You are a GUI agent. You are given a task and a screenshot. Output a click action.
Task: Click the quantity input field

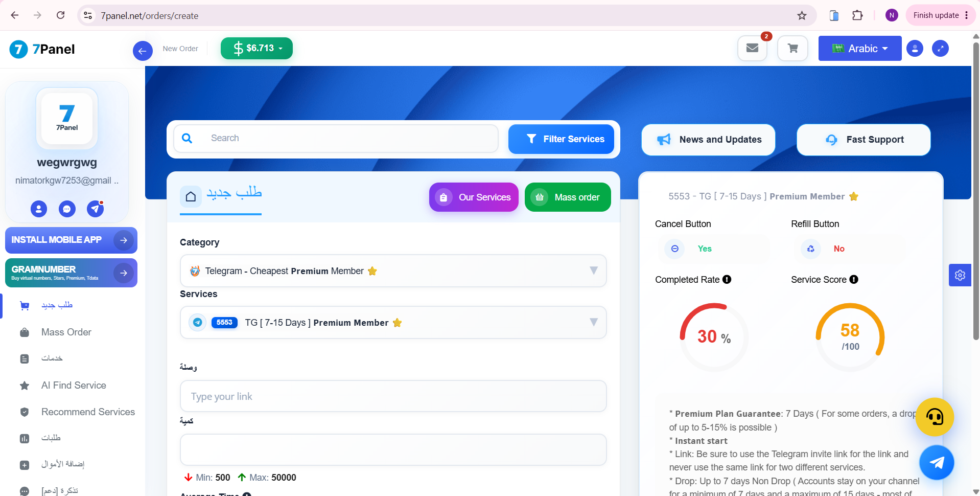click(x=393, y=450)
